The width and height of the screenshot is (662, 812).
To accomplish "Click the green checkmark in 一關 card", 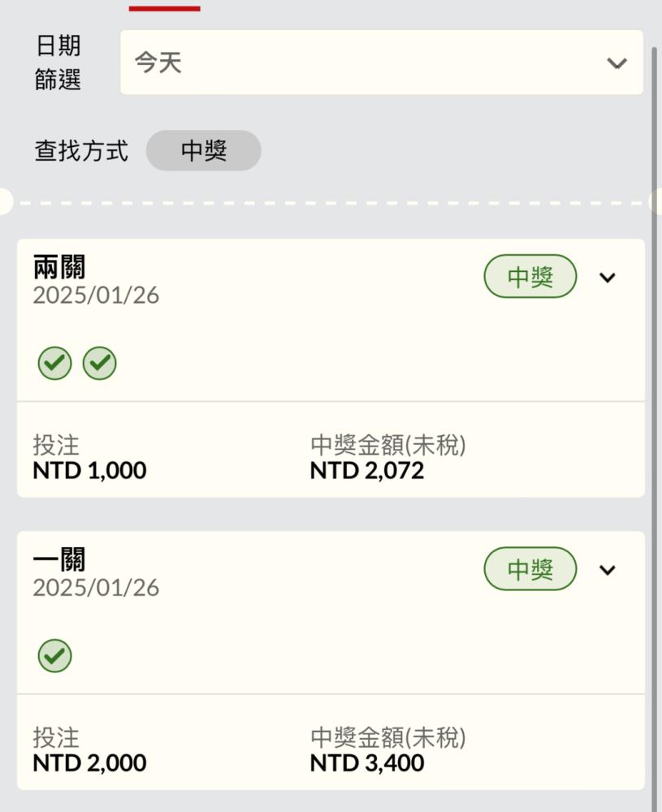I will click(55, 655).
